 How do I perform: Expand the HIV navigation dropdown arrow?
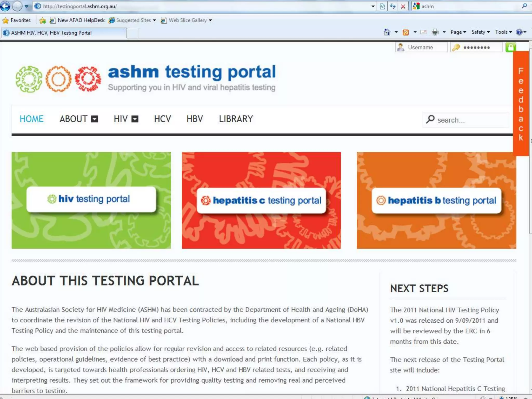pyautogui.click(x=135, y=119)
